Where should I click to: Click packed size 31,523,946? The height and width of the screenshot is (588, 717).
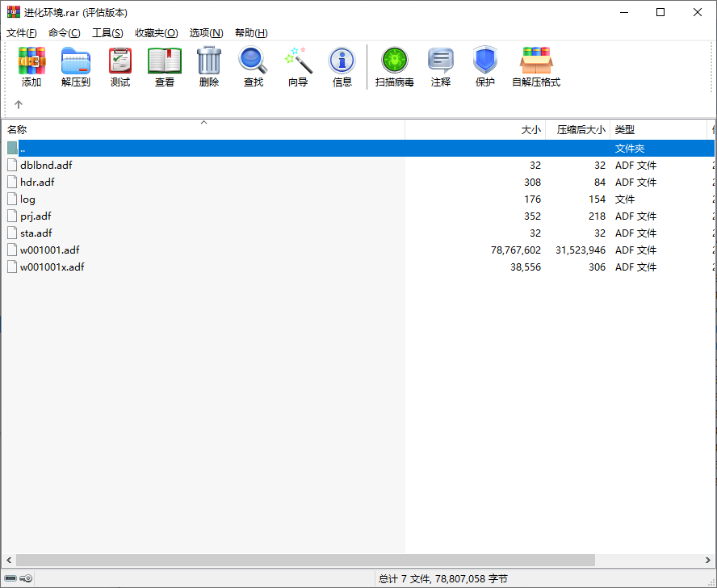coord(581,250)
